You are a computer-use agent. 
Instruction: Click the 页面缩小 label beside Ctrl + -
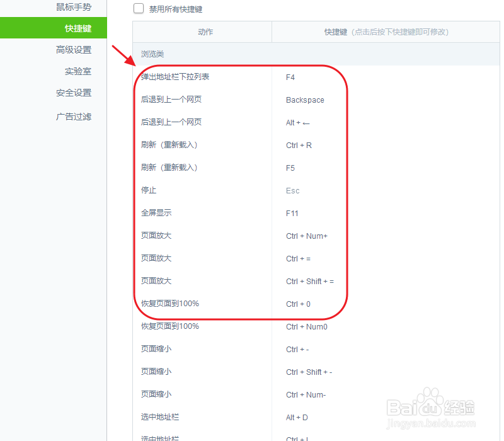156,349
